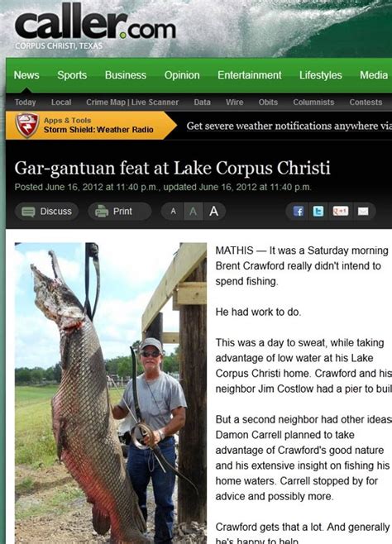Select the smallest text size A
392x544 pixels.
(173, 212)
